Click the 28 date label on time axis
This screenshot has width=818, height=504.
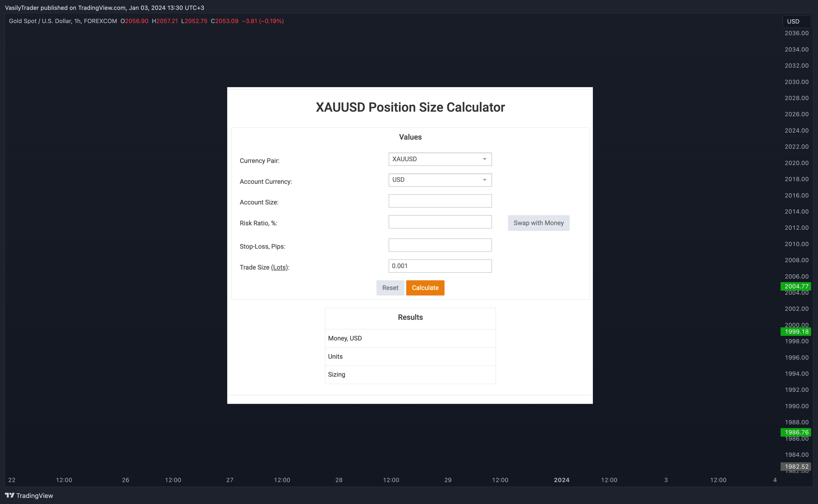tap(339, 480)
